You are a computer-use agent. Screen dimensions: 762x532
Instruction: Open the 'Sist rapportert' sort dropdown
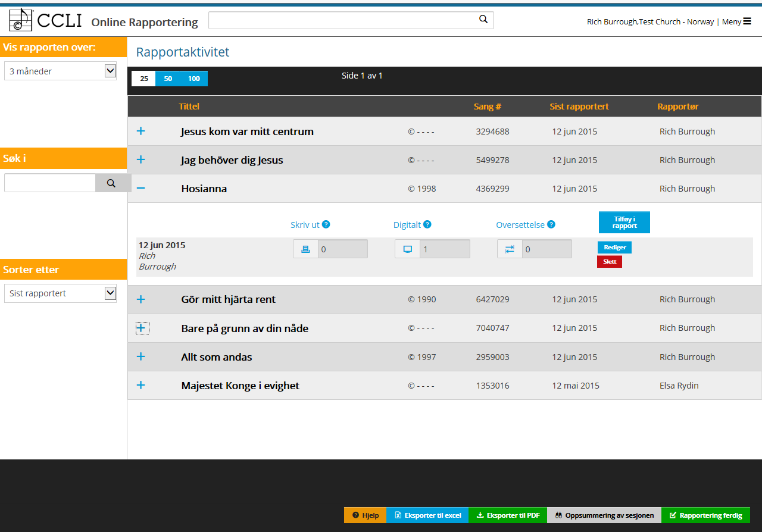[x=60, y=293]
